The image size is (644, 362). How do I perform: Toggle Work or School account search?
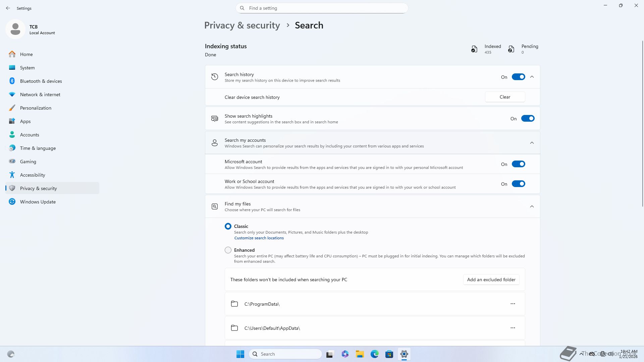coord(518,184)
